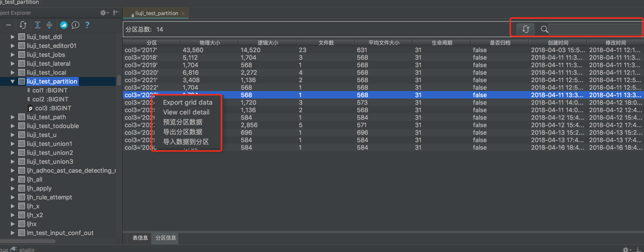Refresh the Project Explorer tree

(x=23, y=25)
